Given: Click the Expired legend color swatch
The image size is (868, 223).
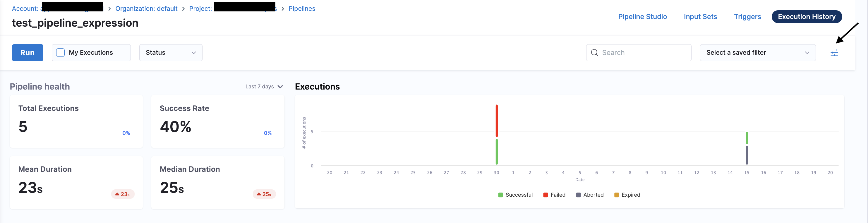Looking at the screenshot, I should pyautogui.click(x=617, y=195).
